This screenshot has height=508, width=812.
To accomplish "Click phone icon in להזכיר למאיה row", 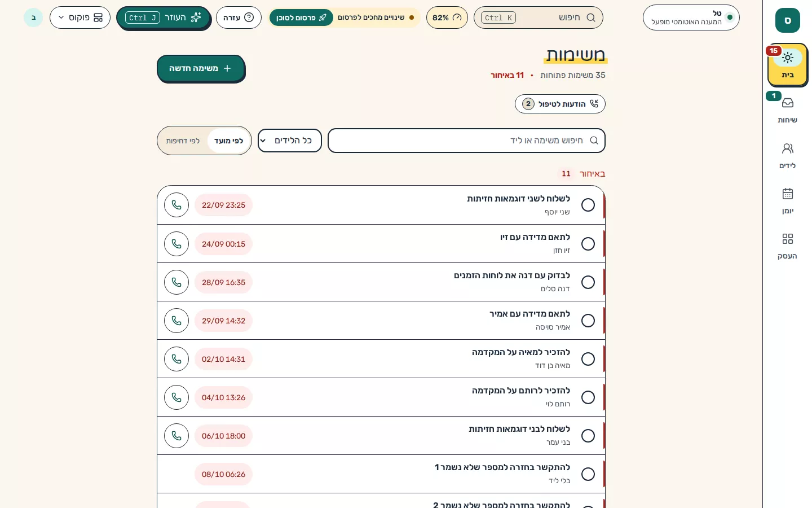I will pyautogui.click(x=176, y=359).
